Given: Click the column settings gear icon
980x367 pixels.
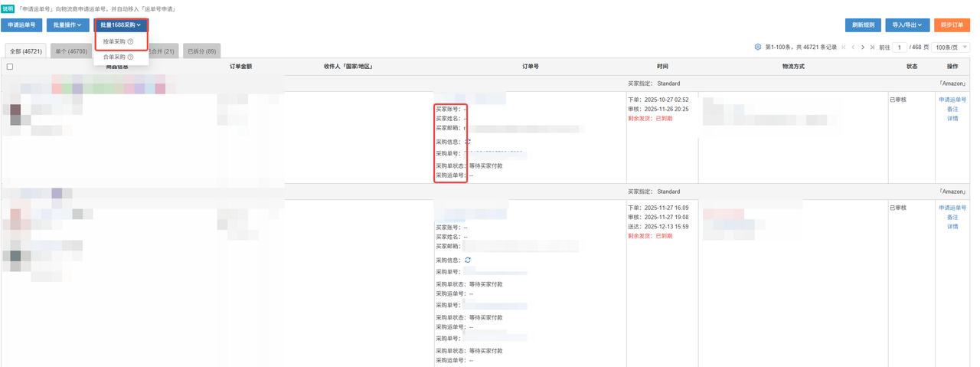Looking at the screenshot, I should click(758, 48).
